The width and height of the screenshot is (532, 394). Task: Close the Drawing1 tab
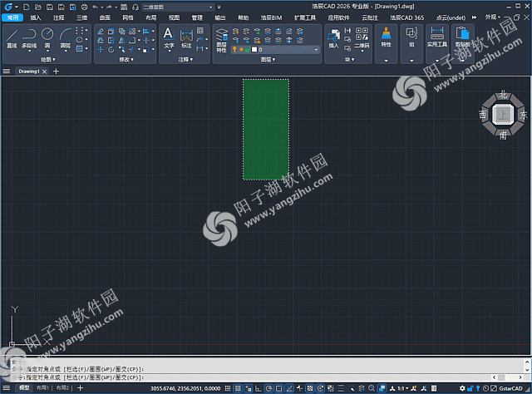pyautogui.click(x=44, y=71)
